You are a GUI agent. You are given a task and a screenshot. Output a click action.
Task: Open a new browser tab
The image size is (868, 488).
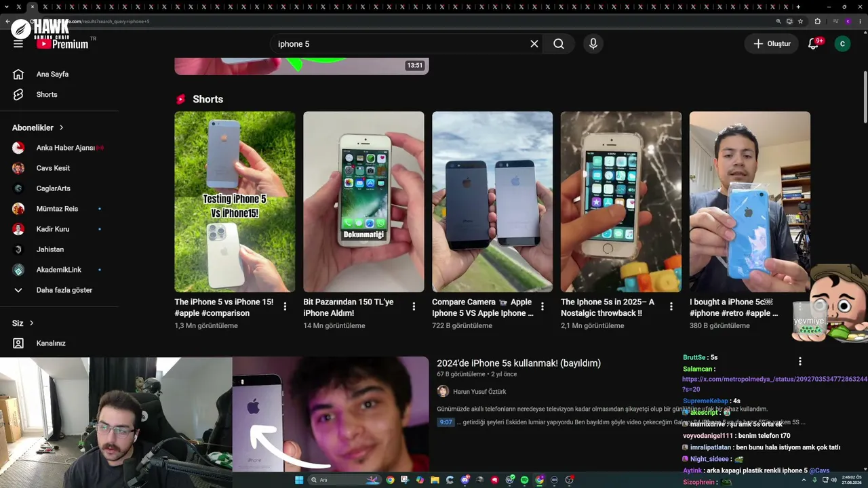coord(798,7)
